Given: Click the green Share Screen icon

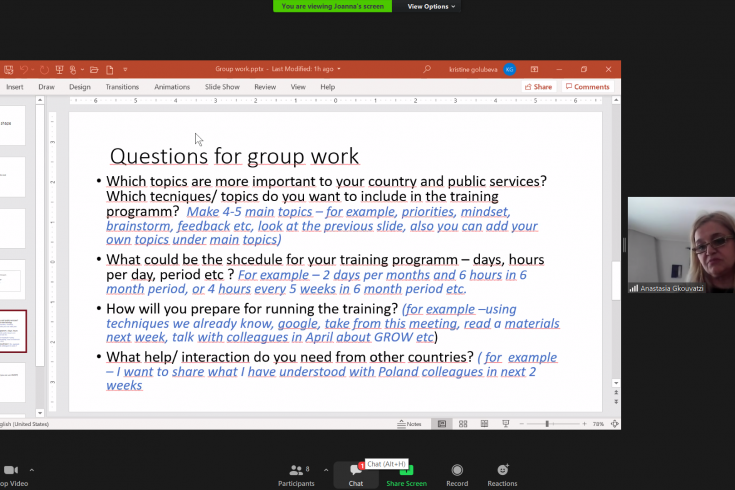Looking at the screenshot, I should click(x=406, y=470).
